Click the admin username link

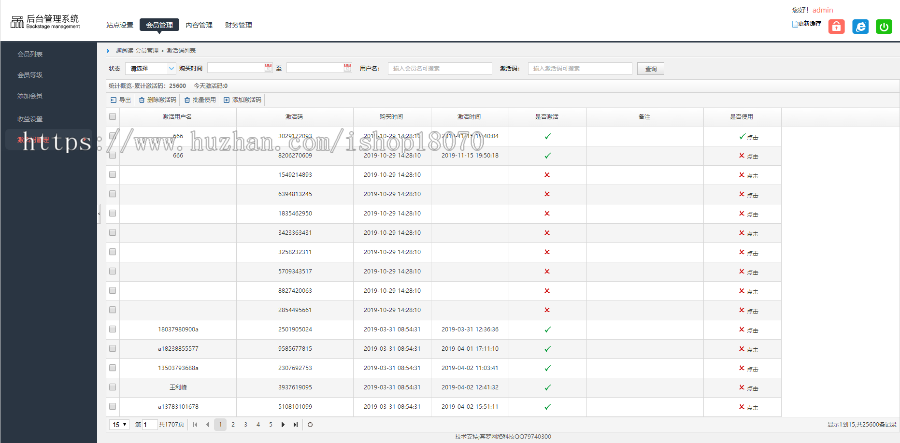[823, 10]
